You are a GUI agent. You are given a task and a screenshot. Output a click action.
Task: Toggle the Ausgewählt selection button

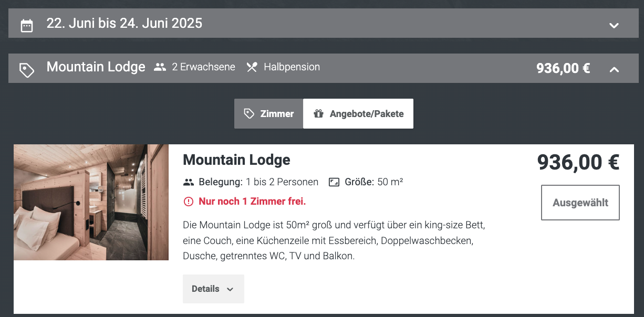pos(580,203)
